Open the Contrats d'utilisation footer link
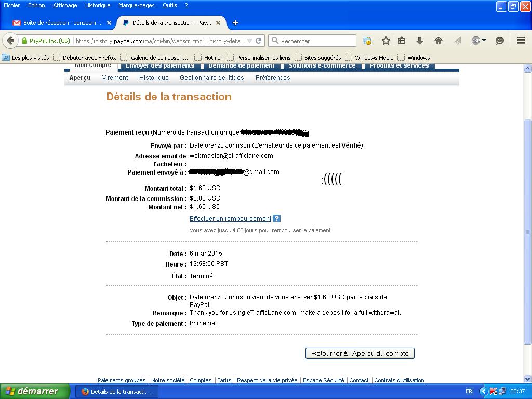The image size is (532, 399). click(399, 381)
